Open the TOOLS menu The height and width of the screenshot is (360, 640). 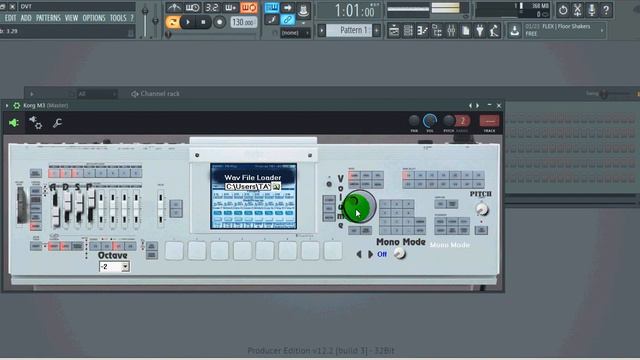coord(118,18)
